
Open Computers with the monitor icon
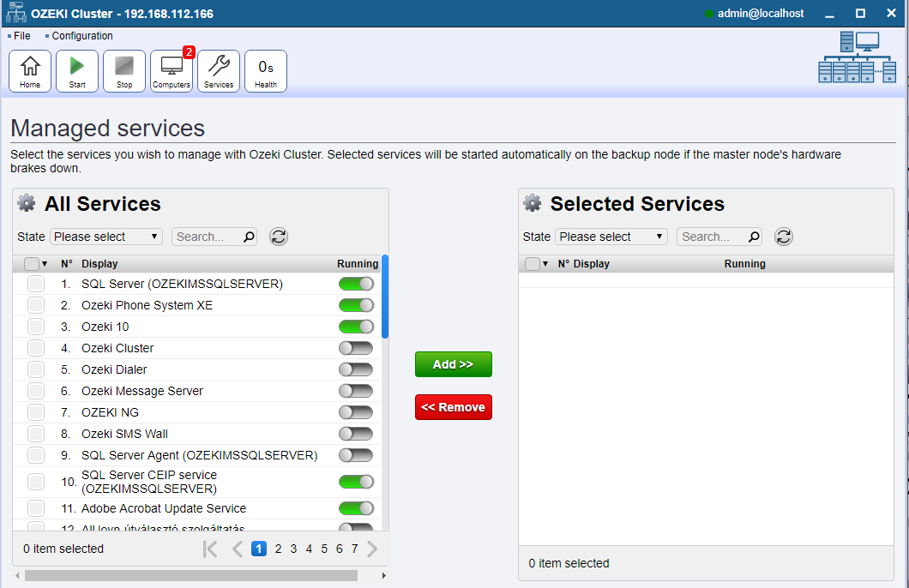(172, 71)
